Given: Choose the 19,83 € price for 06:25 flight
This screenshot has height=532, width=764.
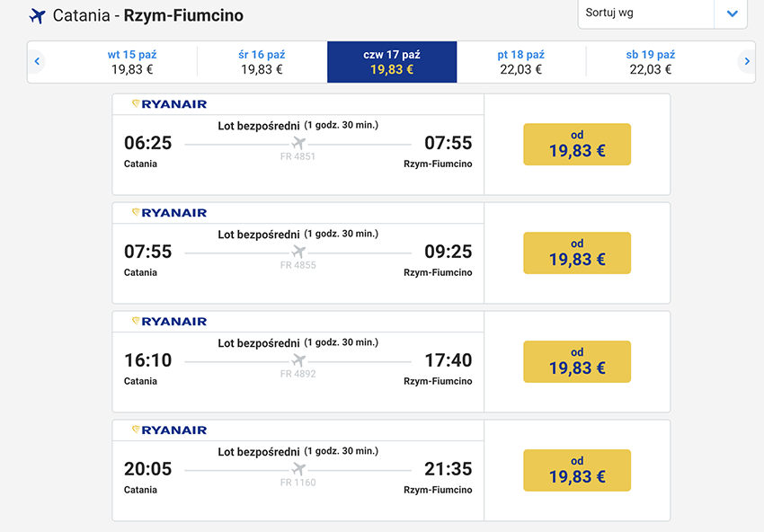Looking at the screenshot, I should pos(577,144).
